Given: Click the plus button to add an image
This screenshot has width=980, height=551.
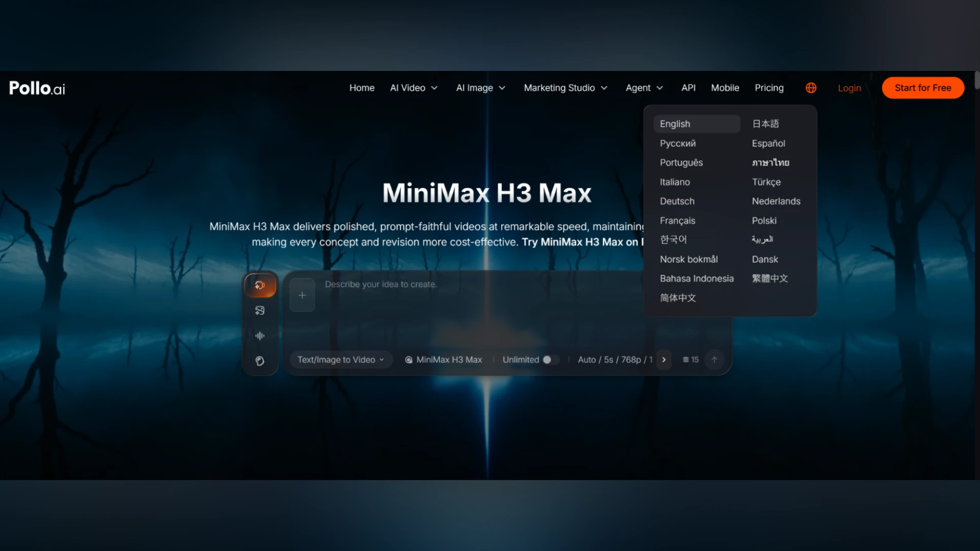Looking at the screenshot, I should (302, 295).
